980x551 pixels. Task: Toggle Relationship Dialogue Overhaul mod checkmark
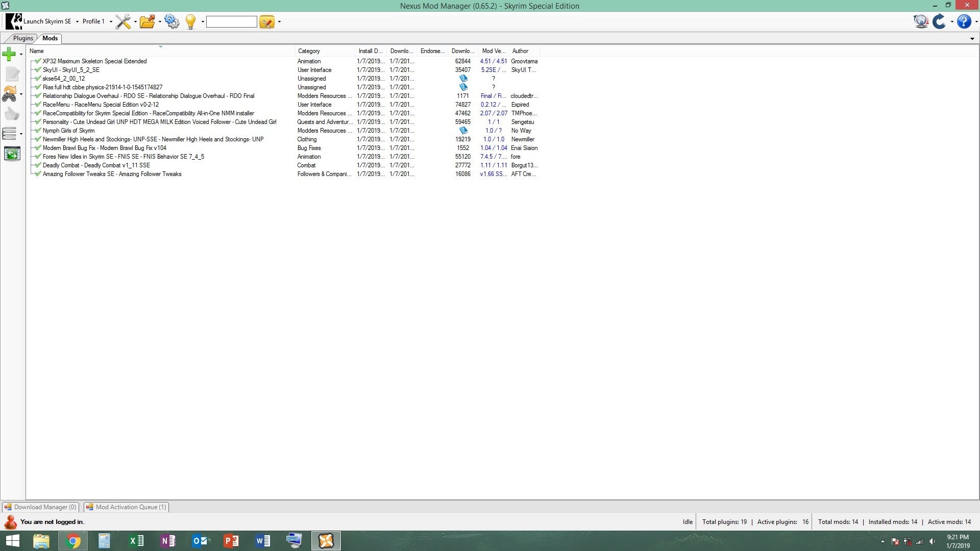click(38, 96)
